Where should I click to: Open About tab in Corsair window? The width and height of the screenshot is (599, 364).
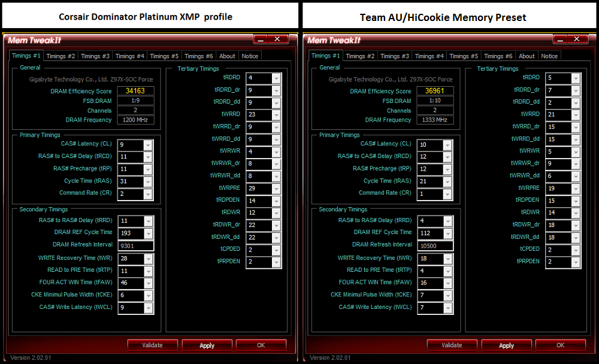pos(227,56)
